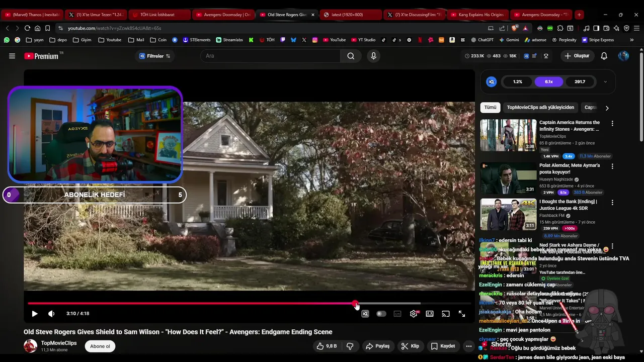Open the yayın bookmarks folder
This screenshot has height=362, width=644.
click(35, 40)
